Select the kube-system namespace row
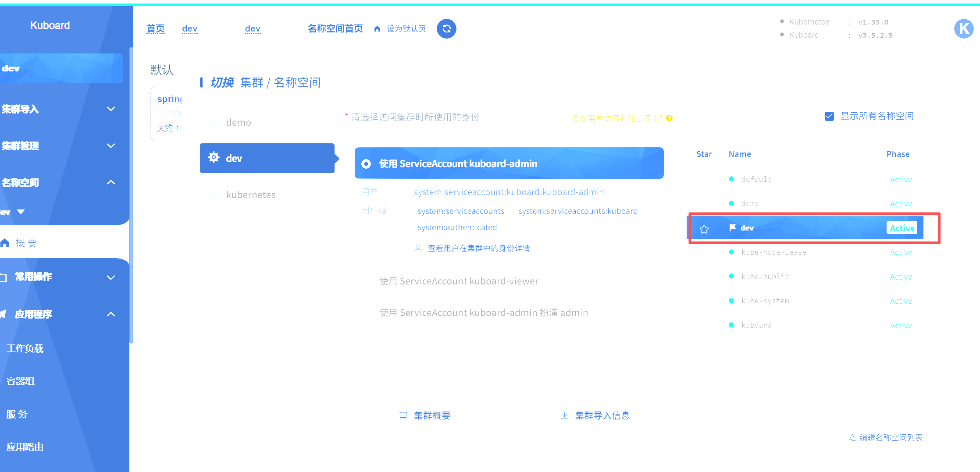The image size is (980, 472). coord(805,301)
